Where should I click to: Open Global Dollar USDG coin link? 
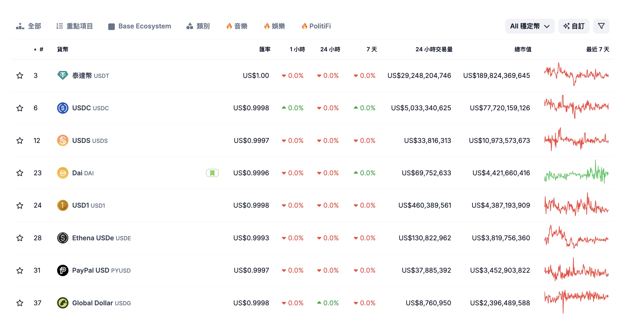pyautogui.click(x=101, y=303)
